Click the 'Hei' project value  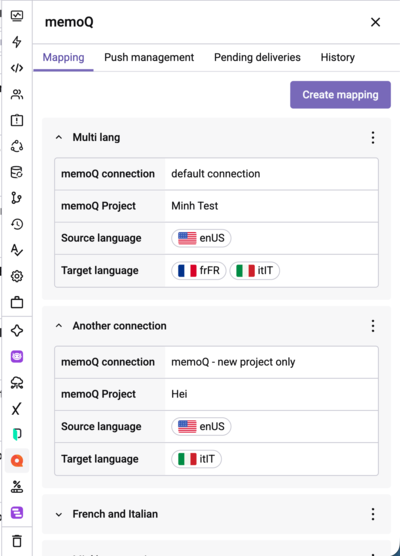click(x=179, y=394)
